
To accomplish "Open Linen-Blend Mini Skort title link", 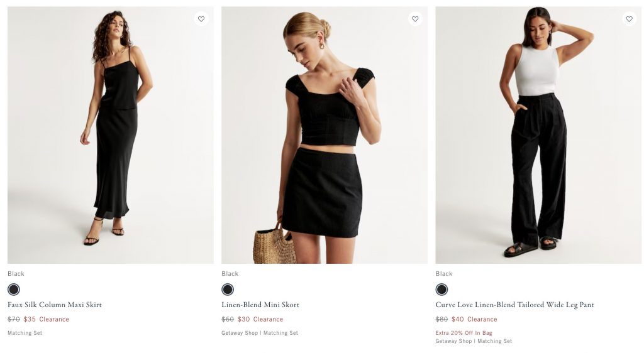I will coord(260,305).
